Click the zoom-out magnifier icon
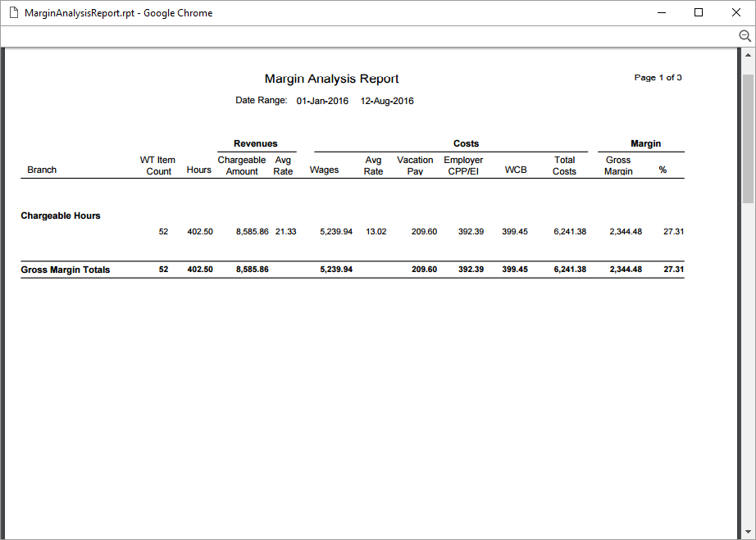Image resolution: width=756 pixels, height=540 pixels. click(745, 36)
